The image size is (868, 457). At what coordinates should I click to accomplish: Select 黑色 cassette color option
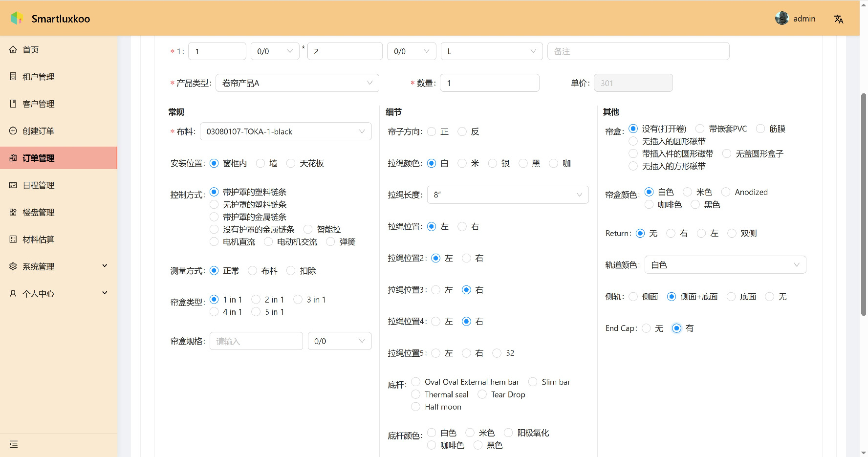click(695, 205)
